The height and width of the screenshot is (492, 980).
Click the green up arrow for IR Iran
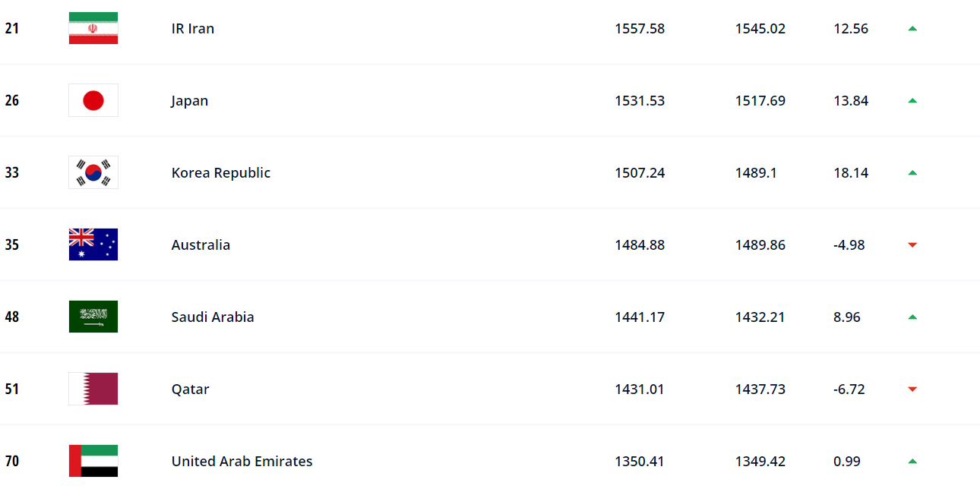[912, 28]
